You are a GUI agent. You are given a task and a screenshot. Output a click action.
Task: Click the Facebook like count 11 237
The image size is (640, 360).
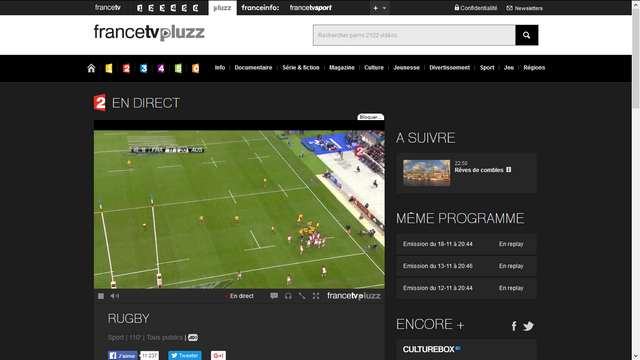coord(149,356)
